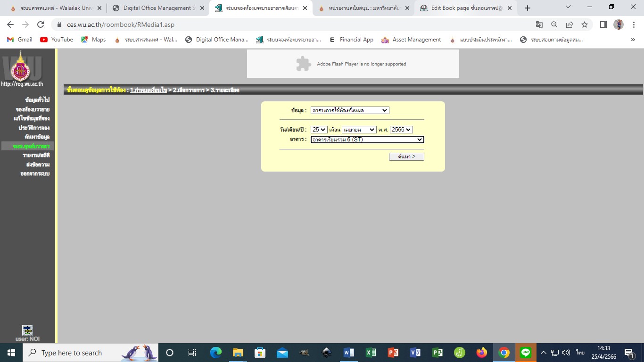Image resolution: width=644 pixels, height=362 pixels.
Task: Open Firefox from the taskbar
Action: (481, 353)
